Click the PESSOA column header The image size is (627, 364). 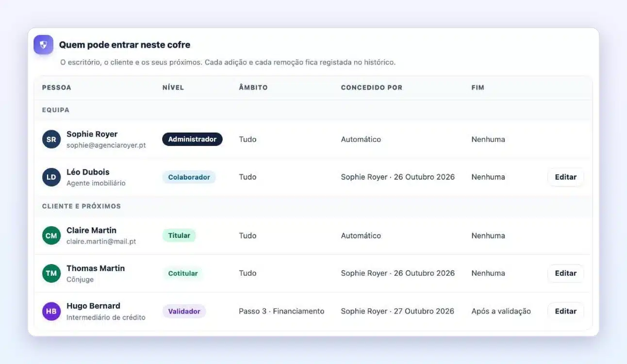tap(57, 88)
